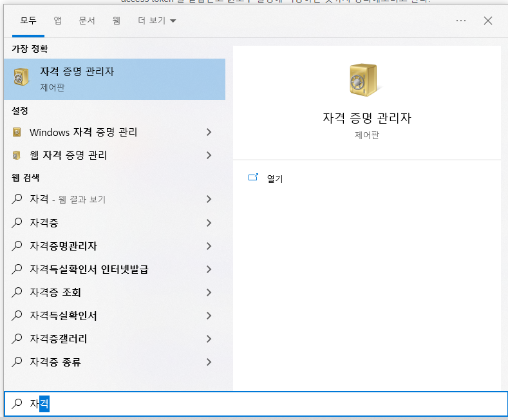This screenshot has height=420, width=508.
Task: Select the 모두 tab
Action: (x=28, y=21)
